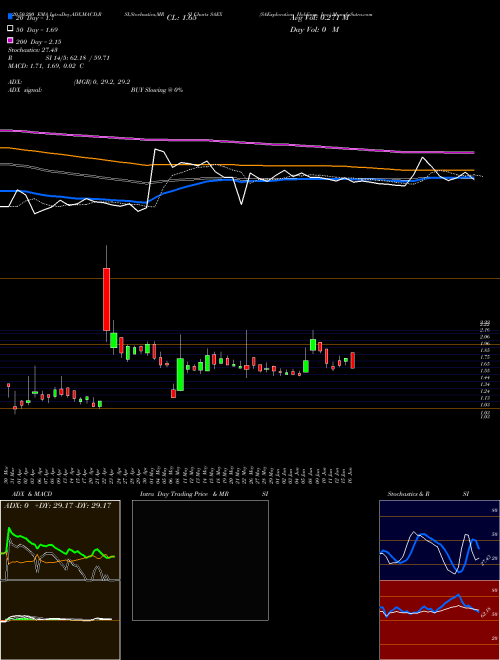Click the blue 20 Day legend square
Viewport: 500px width, 660px height.
11,17
